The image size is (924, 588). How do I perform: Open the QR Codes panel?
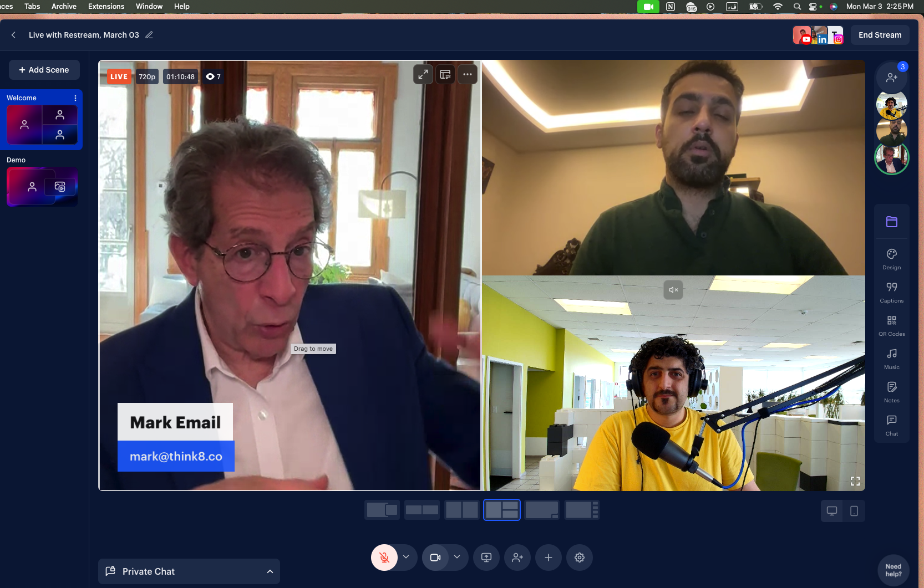tap(892, 325)
